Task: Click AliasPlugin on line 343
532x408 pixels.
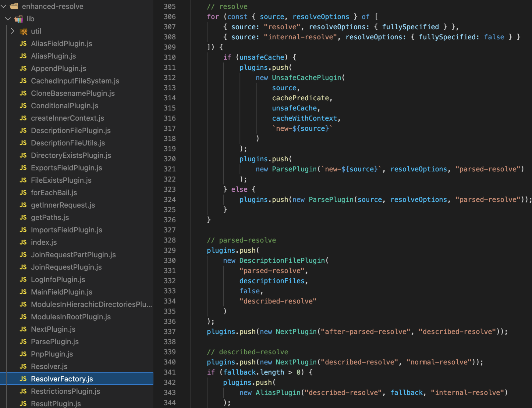Action: coord(278,392)
